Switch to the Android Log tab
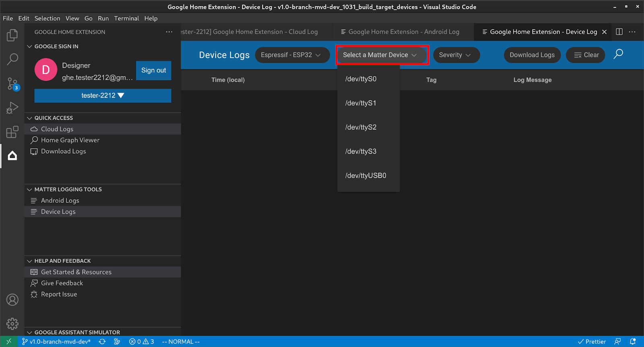Image resolution: width=644 pixels, height=347 pixels. coord(403,32)
